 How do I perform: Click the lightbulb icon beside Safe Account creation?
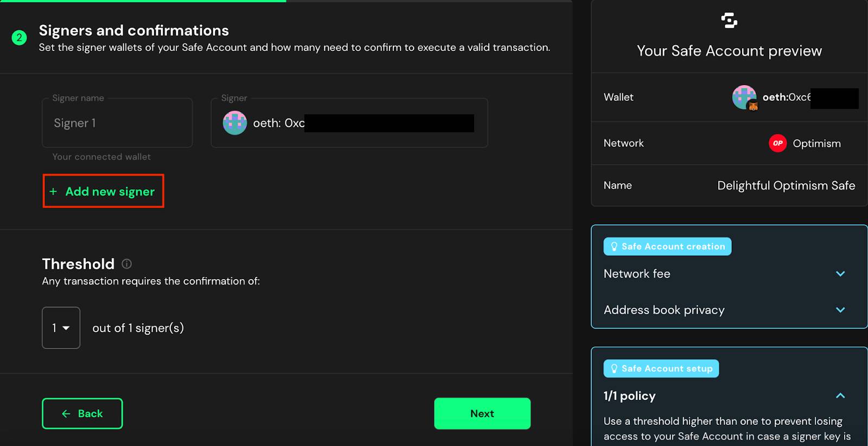(x=614, y=247)
